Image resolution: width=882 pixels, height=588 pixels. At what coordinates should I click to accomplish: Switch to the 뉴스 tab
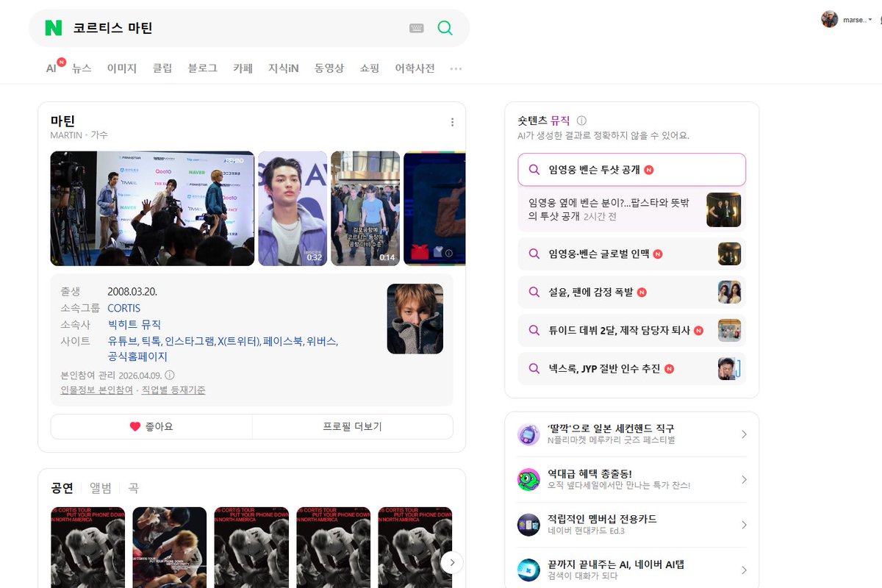pyautogui.click(x=82, y=68)
